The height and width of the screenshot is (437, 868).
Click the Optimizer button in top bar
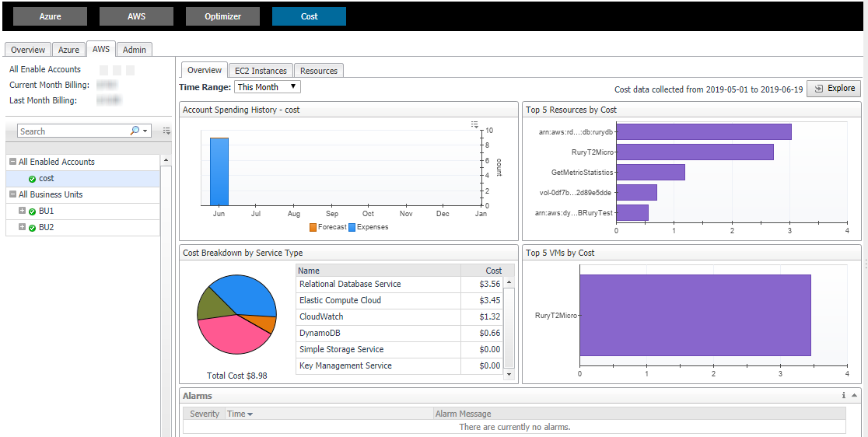[x=222, y=16]
